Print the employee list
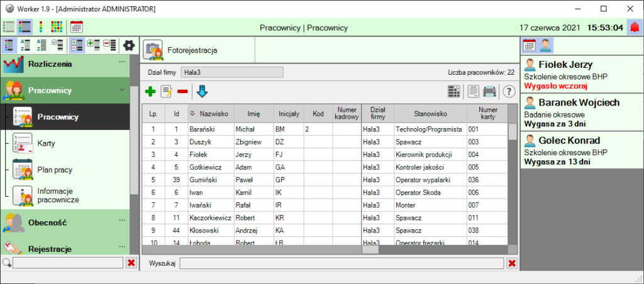This screenshot has height=284, width=644. tap(489, 92)
